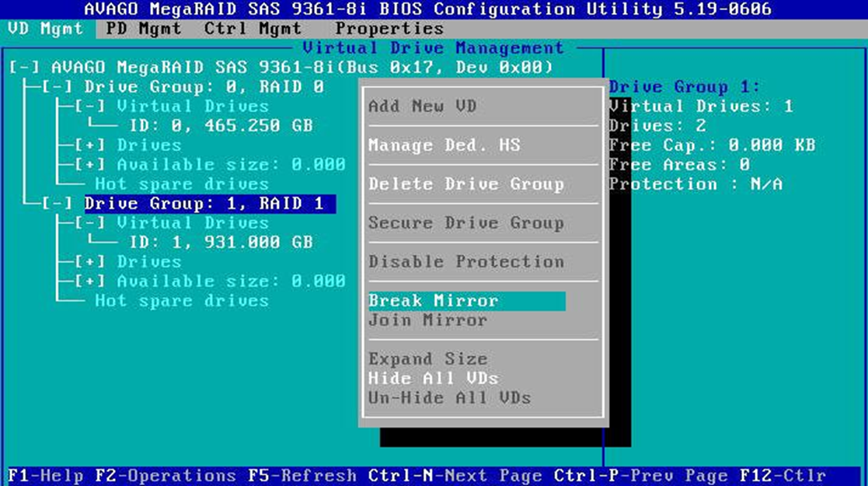Viewport: 868px width, 486px height.
Task: Click F2-Operations in the bottom bar
Action: (x=166, y=475)
